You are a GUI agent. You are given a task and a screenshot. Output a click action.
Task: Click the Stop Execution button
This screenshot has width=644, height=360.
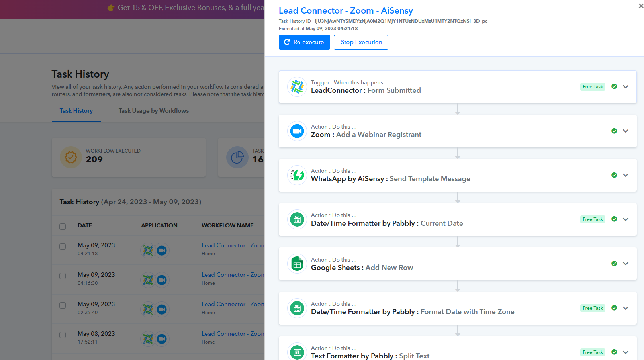pyautogui.click(x=361, y=42)
